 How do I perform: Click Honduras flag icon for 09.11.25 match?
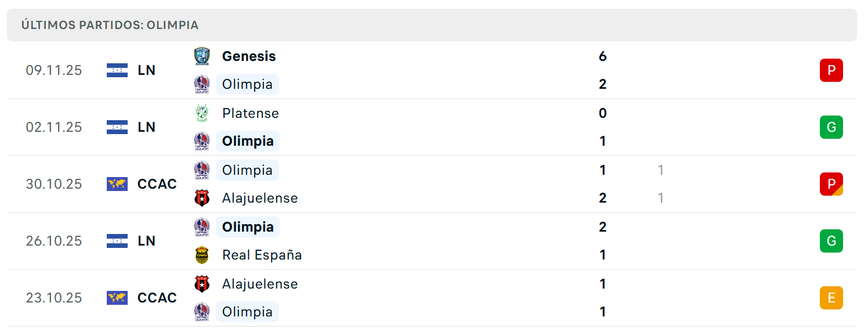(117, 70)
